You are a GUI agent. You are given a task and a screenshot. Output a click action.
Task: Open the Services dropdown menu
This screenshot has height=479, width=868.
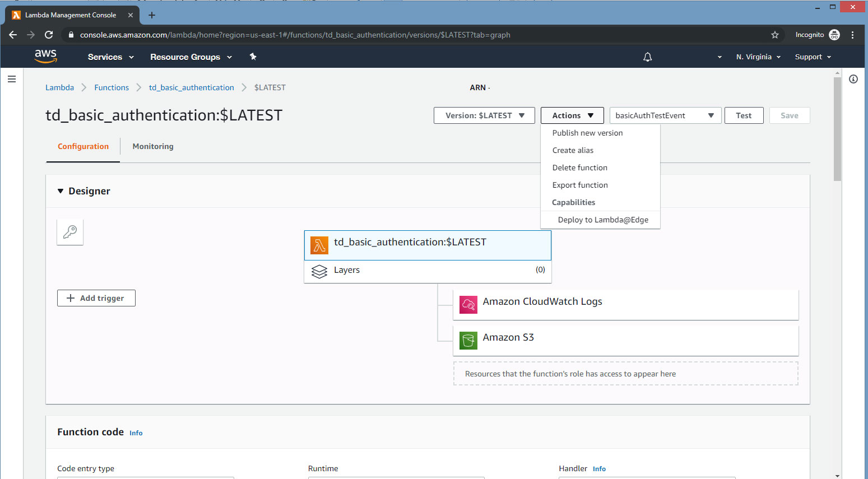coord(111,57)
